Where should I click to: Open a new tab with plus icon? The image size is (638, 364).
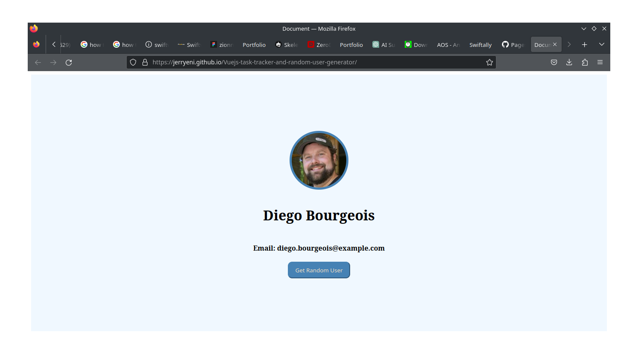click(x=584, y=45)
